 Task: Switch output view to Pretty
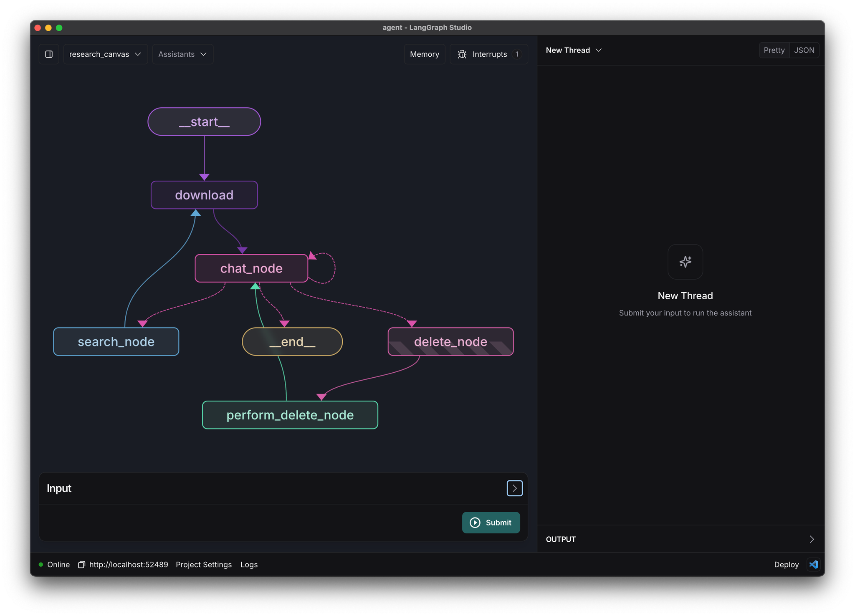(x=774, y=50)
